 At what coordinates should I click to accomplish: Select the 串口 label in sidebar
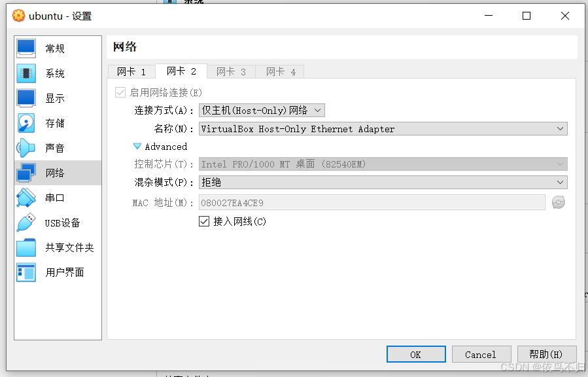tap(55, 198)
